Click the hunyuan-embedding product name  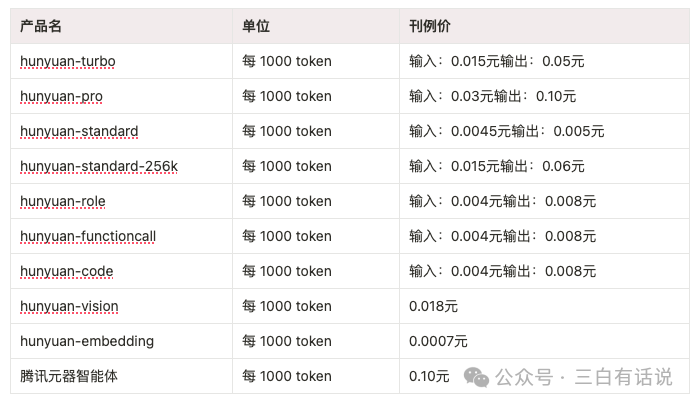pyautogui.click(x=87, y=341)
